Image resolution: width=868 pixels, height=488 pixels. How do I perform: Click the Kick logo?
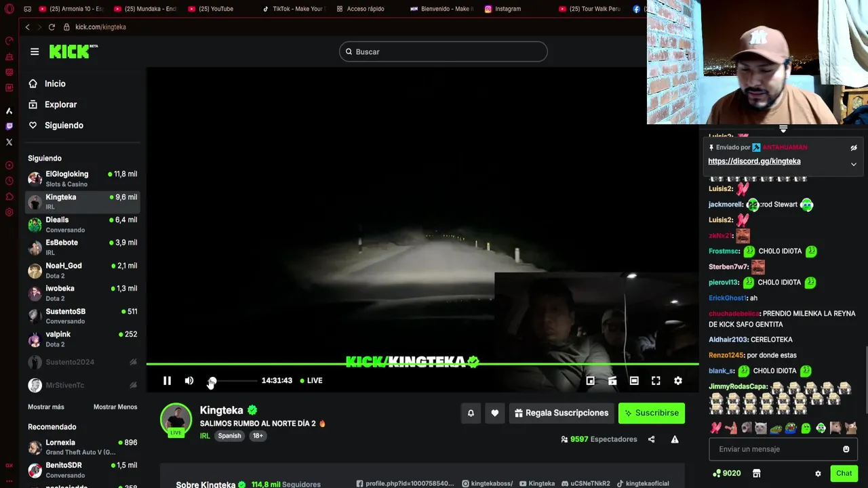[x=73, y=52]
